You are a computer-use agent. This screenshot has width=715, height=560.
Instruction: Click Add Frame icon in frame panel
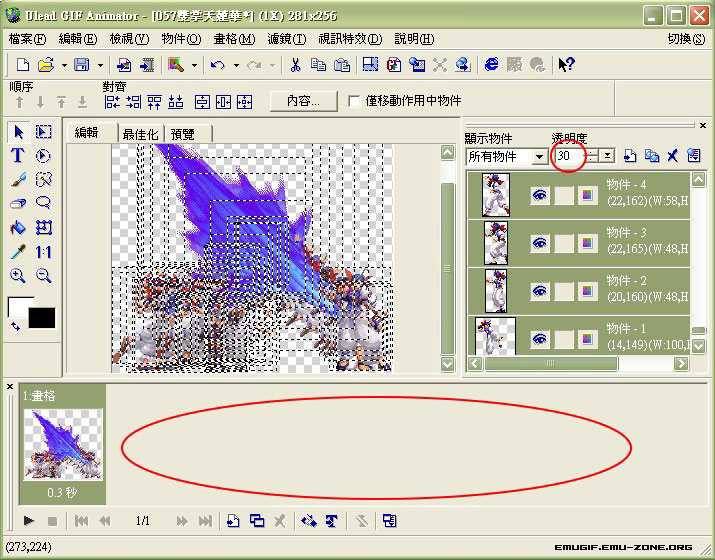(233, 521)
